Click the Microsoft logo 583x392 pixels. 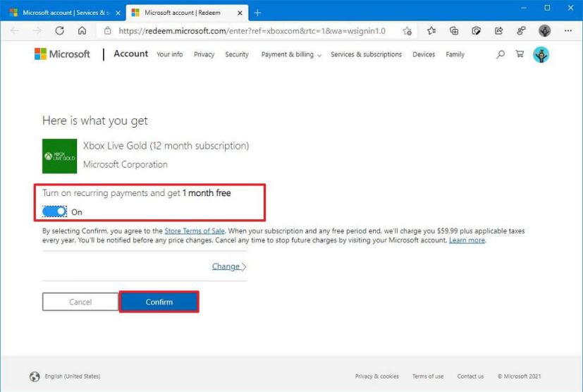coord(62,54)
